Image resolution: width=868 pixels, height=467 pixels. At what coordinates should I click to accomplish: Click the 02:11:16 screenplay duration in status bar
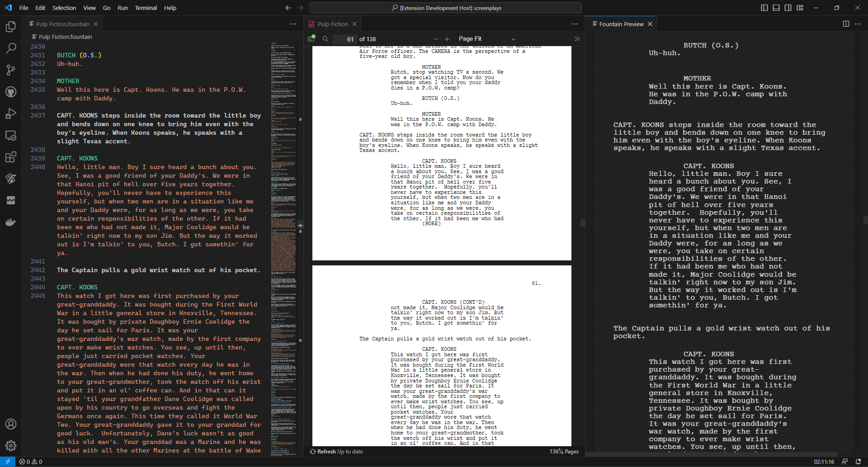pyautogui.click(x=824, y=462)
